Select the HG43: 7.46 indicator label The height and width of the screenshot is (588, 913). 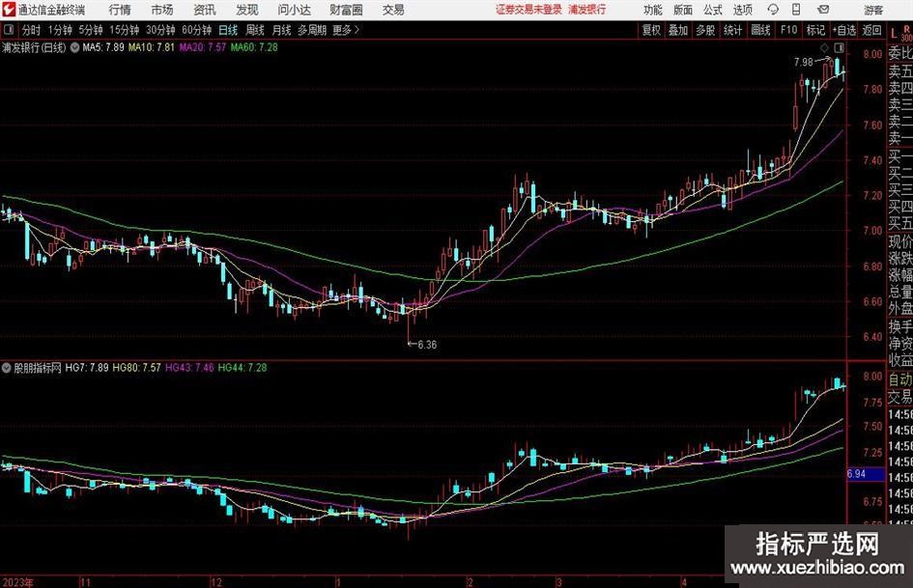click(x=189, y=368)
